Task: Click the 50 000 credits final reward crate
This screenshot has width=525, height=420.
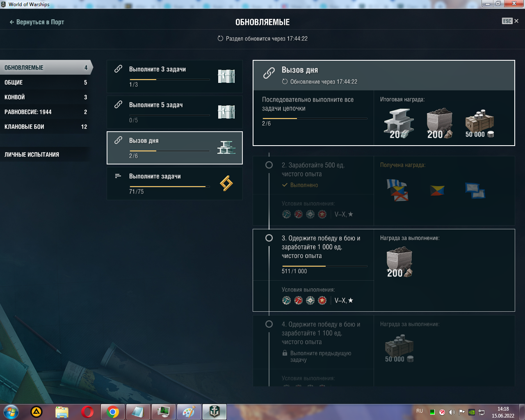Action: (x=479, y=123)
